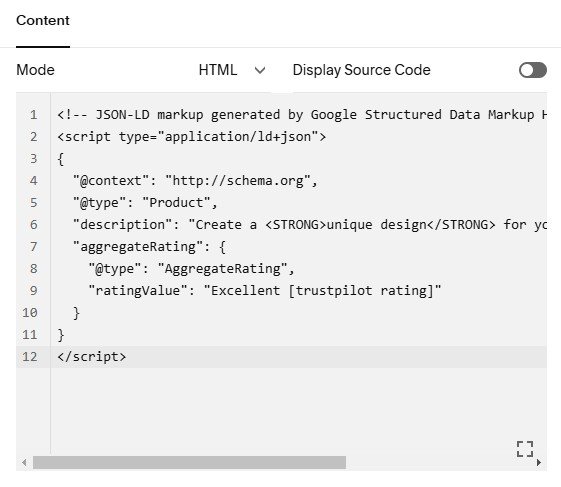Click the horizontal scrollbar thumb

click(189, 462)
